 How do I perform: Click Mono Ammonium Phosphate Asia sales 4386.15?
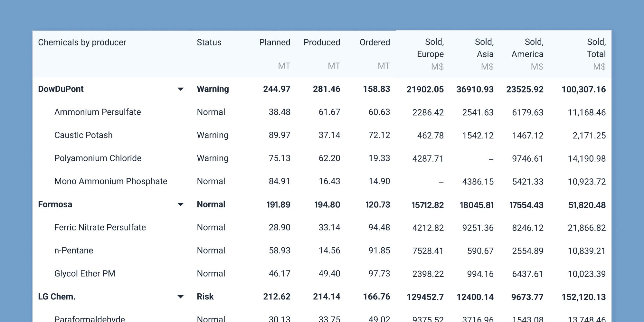coord(478,182)
